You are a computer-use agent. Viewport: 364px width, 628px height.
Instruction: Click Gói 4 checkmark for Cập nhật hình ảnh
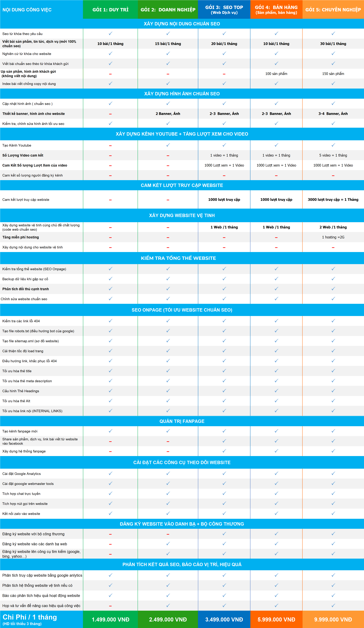click(x=276, y=103)
